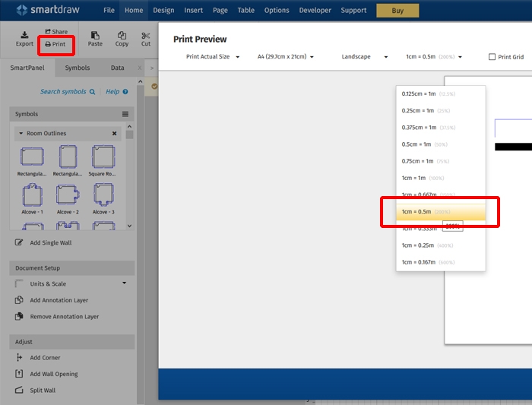The image size is (532, 405).
Task: Click the Copy icon
Action: click(122, 35)
